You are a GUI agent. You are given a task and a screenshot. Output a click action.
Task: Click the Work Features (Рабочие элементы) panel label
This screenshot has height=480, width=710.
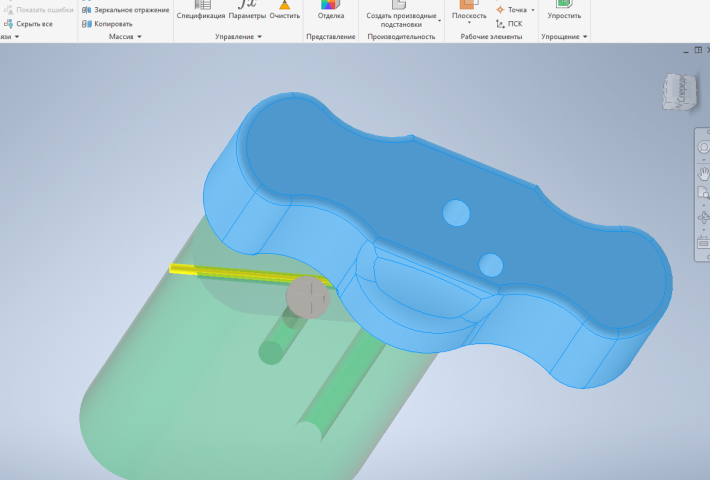coord(491,37)
